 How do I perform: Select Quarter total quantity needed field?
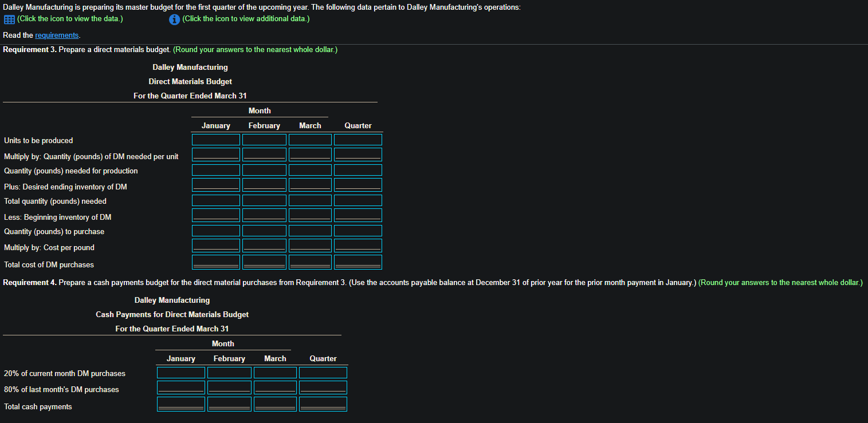358,200
